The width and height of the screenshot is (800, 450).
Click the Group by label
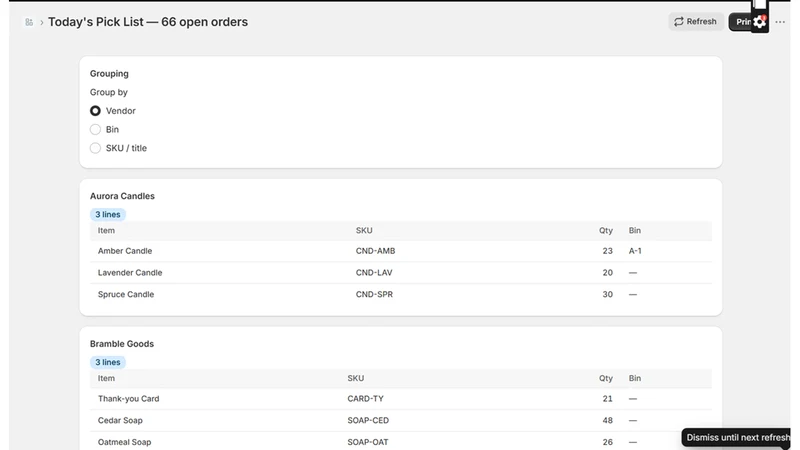(109, 92)
